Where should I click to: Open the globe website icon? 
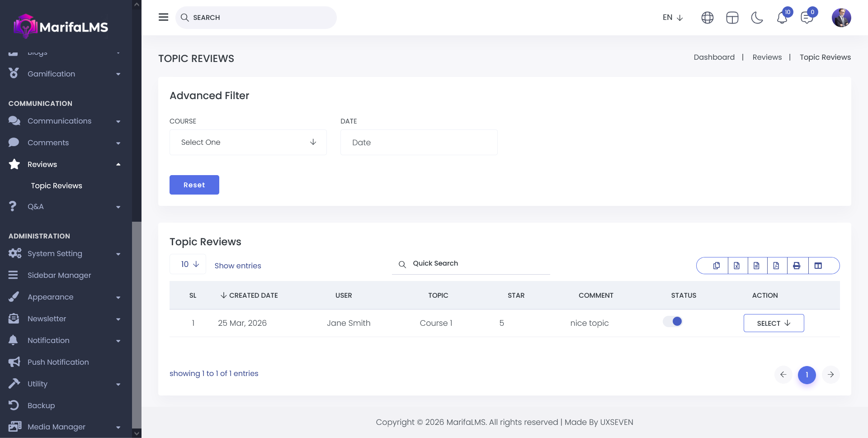point(707,18)
